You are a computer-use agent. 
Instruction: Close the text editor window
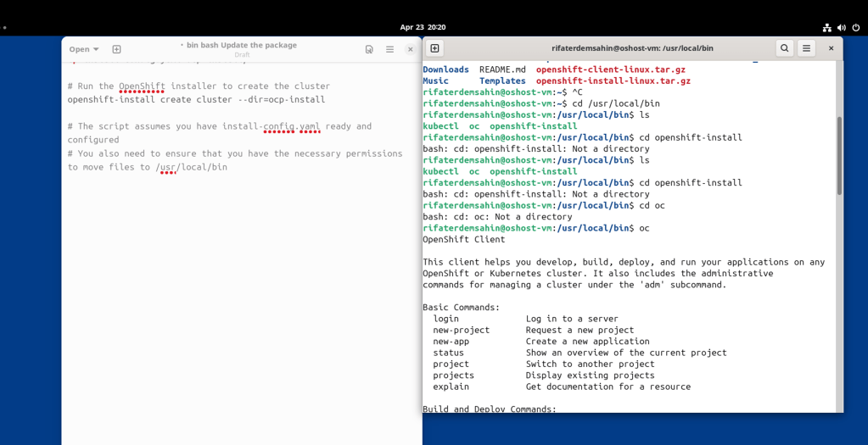[410, 49]
